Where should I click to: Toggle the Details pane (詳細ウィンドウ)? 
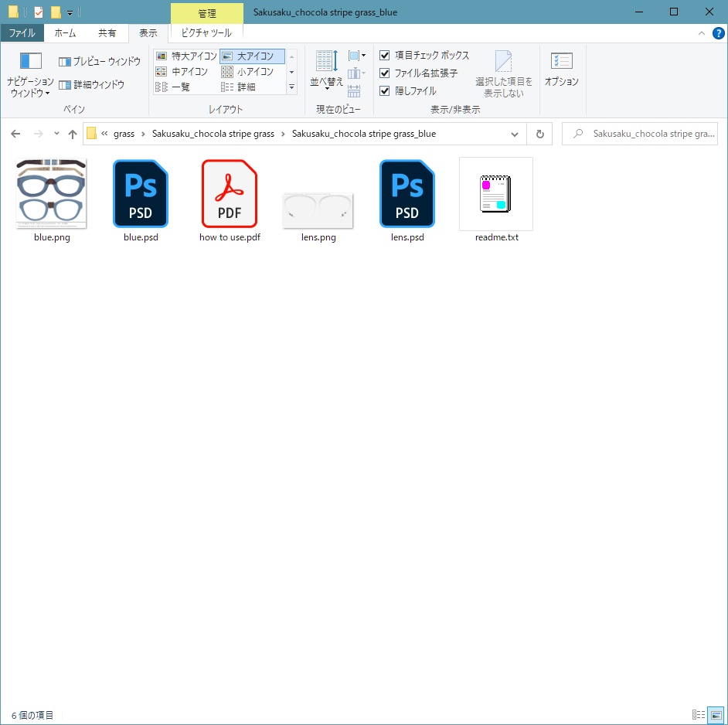(91, 84)
